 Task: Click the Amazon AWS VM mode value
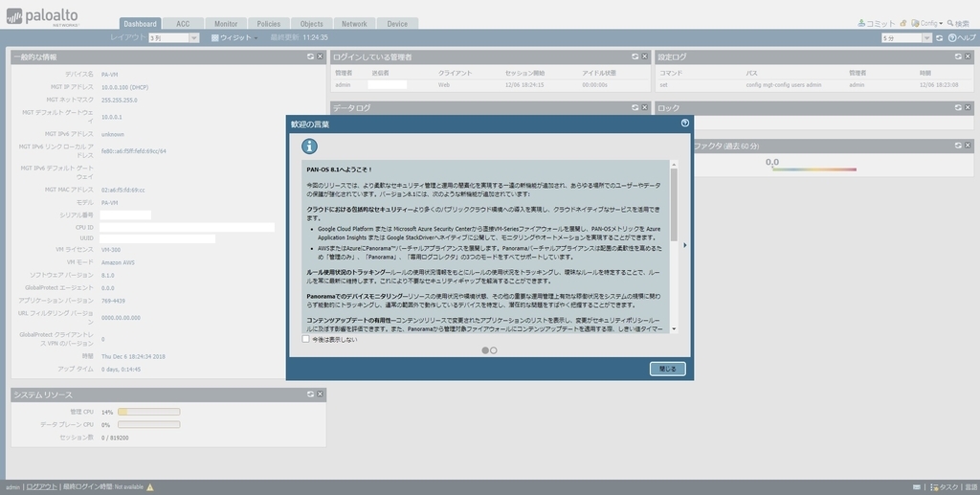[118, 262]
